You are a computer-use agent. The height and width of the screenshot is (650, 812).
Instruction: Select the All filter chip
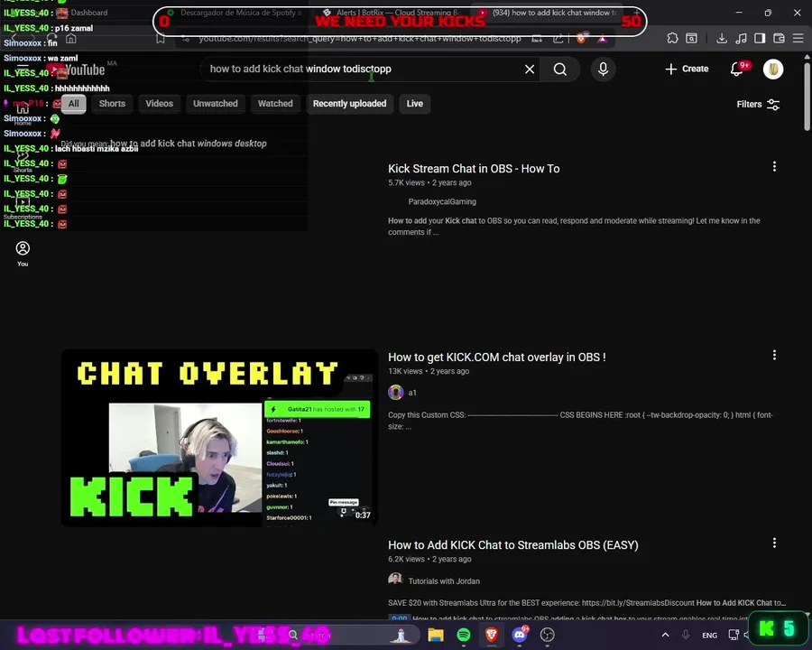coord(74,104)
